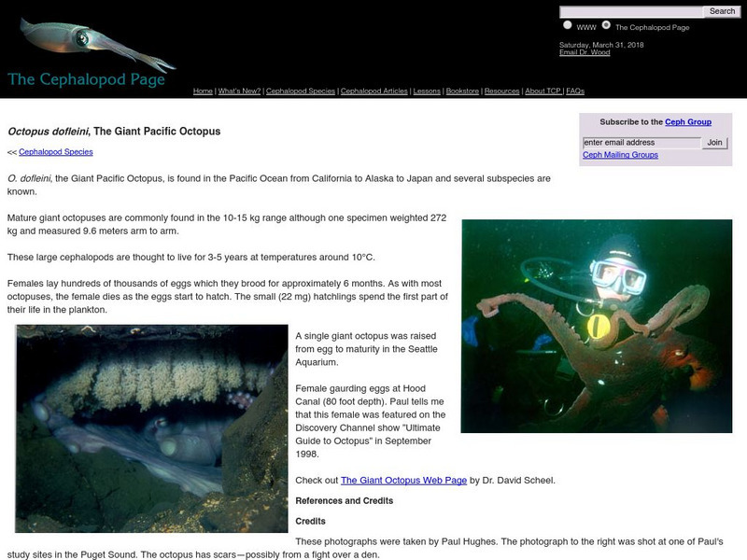
Task: Focus the search text field
Action: tap(630, 12)
